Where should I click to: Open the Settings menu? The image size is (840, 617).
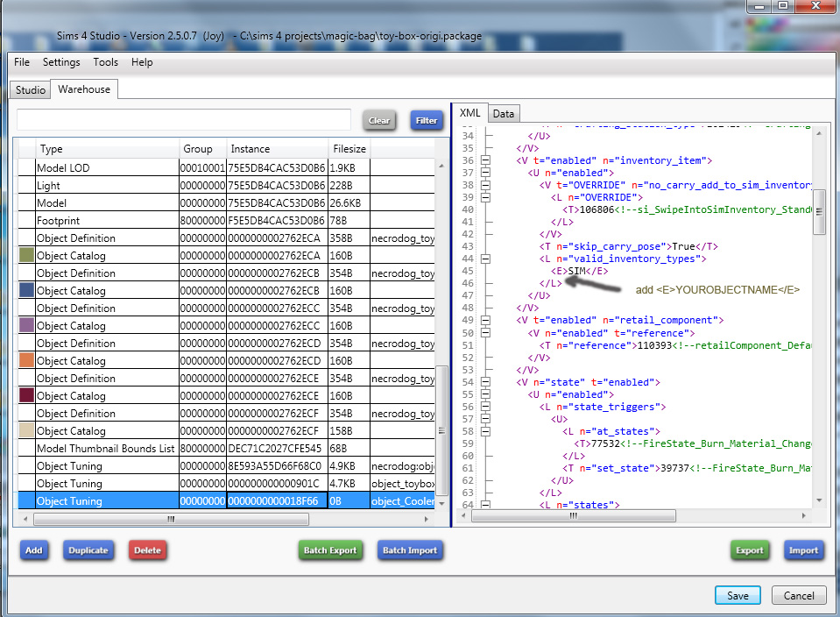(61, 62)
